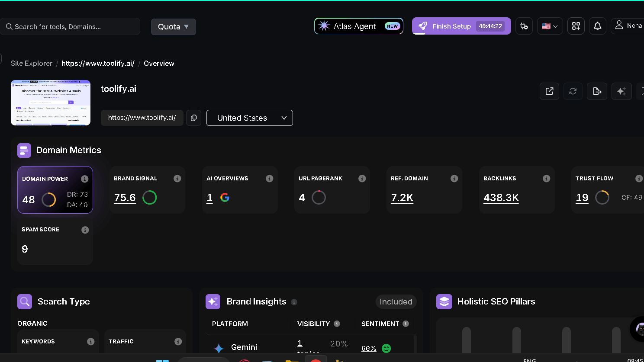Click the DA: 40 value

pos(77,205)
